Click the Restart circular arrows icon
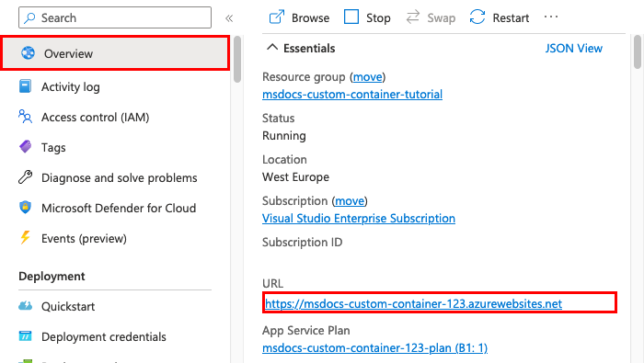Screen dimensions: 644x363 point(477,17)
